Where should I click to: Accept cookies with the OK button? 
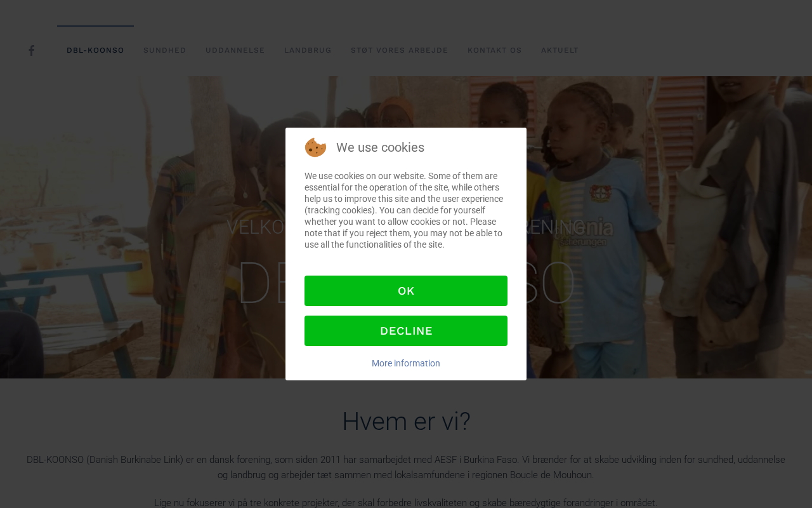coord(406,291)
